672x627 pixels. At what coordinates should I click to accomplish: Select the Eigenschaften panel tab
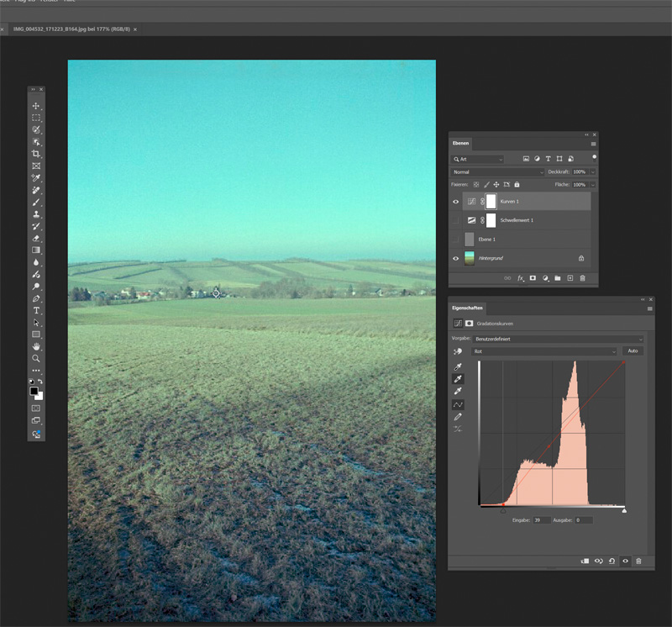[x=467, y=308]
